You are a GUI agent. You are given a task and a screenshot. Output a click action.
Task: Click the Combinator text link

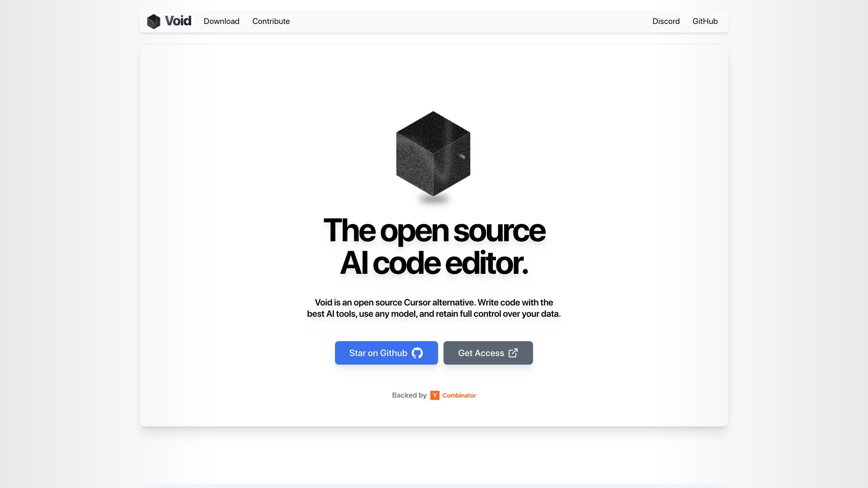[x=459, y=395]
